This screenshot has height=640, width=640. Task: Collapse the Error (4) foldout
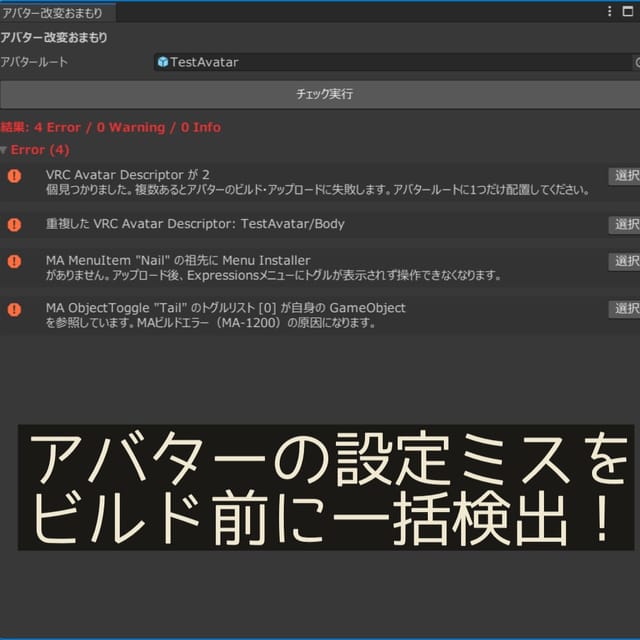pyautogui.click(x=4, y=150)
